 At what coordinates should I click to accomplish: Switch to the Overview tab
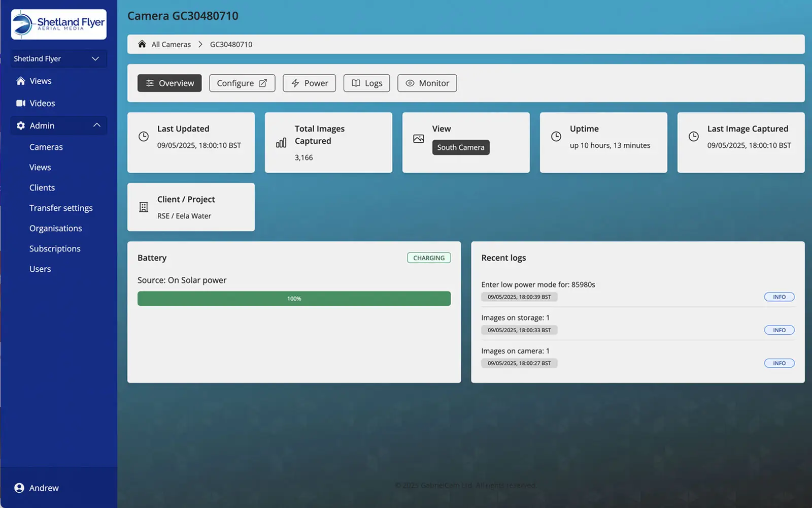pos(169,83)
